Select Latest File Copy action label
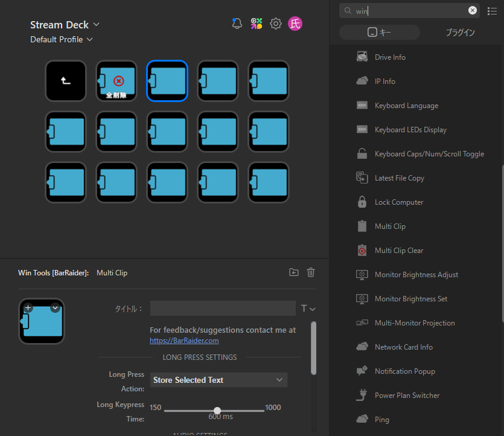The width and height of the screenshot is (504, 436). pos(399,178)
